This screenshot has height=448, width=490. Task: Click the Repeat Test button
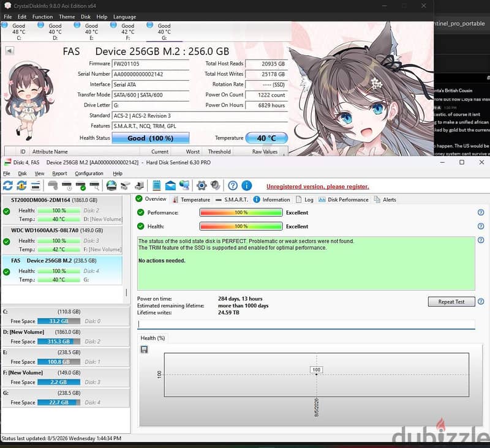pos(451,302)
